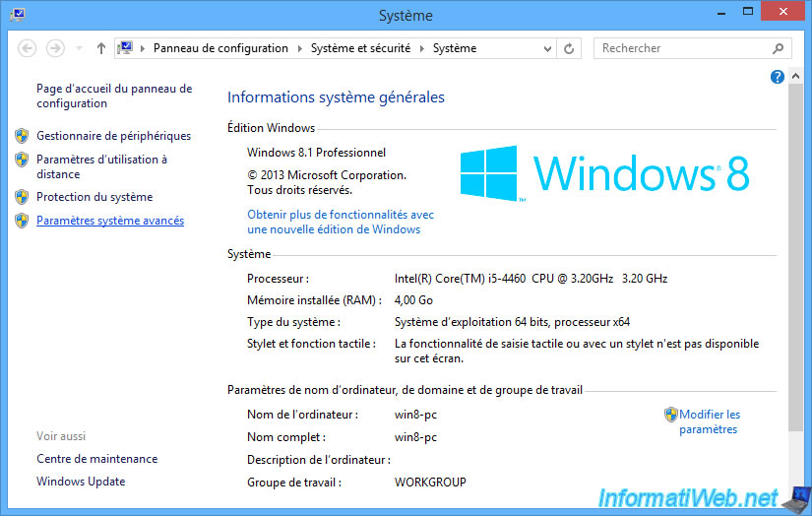Click the Système window title bar icon

[17, 14]
